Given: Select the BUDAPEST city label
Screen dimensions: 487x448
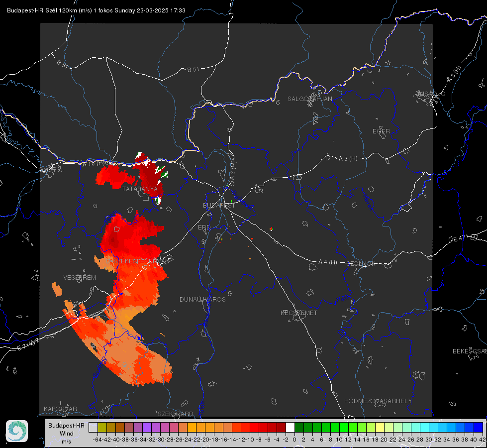Looking at the screenshot, I should coord(219,206).
